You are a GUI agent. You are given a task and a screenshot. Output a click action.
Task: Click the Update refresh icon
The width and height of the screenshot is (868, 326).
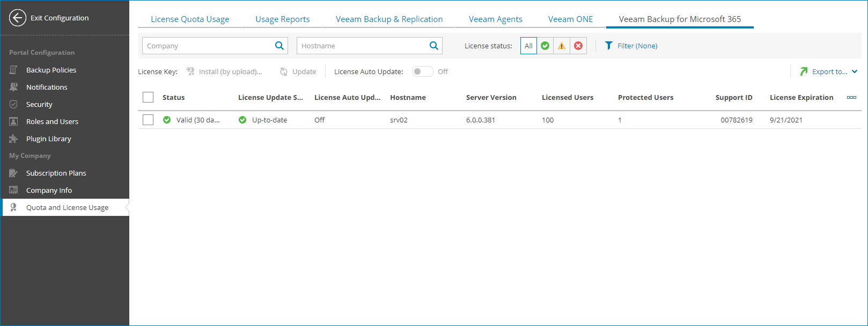tap(284, 71)
